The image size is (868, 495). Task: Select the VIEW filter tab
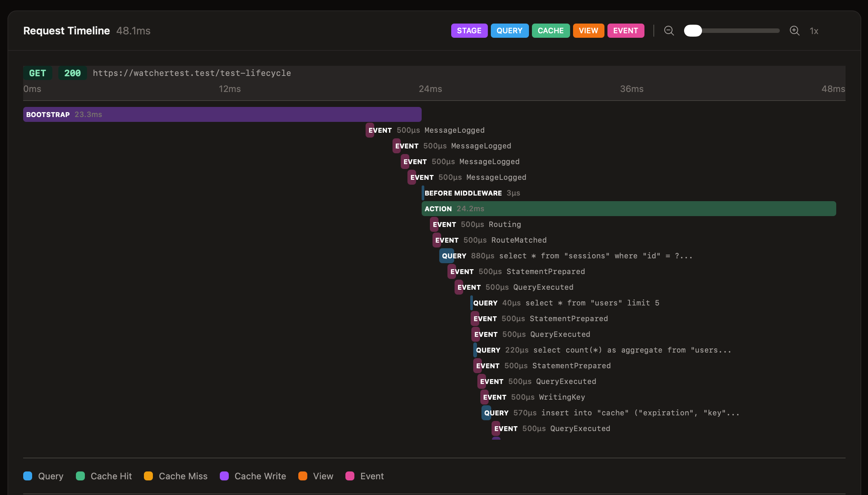pos(588,31)
